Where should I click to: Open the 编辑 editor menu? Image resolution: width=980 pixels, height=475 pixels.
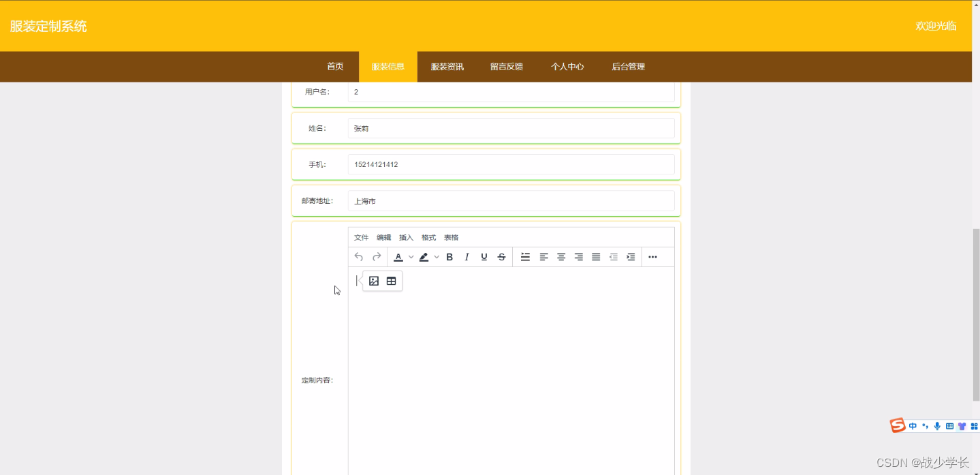click(383, 238)
